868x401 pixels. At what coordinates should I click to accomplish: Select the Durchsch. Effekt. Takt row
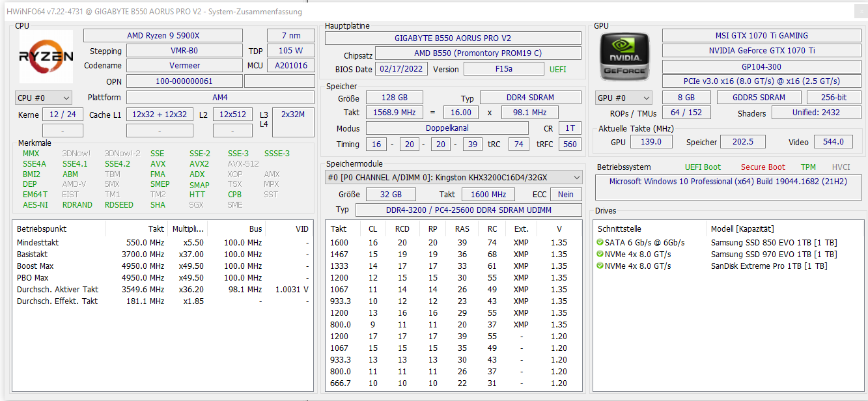coord(163,301)
